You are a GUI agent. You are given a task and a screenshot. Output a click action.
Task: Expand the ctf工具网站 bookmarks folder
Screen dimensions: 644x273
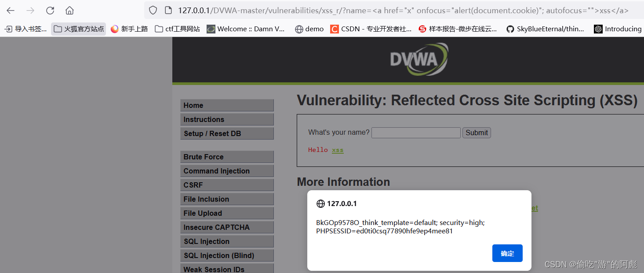(x=178, y=29)
